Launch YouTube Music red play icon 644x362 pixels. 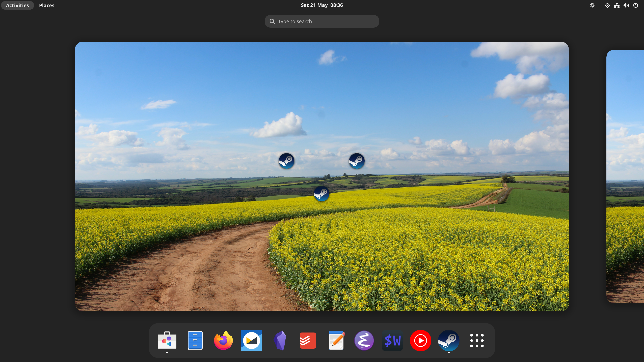point(420,340)
